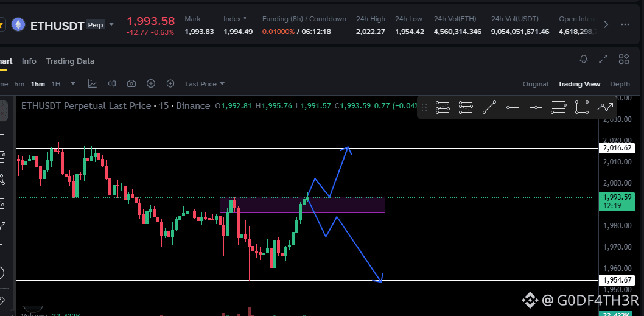The height and width of the screenshot is (316, 644).
Task: Click the funding rate 0.01000%
Action: coord(278,32)
